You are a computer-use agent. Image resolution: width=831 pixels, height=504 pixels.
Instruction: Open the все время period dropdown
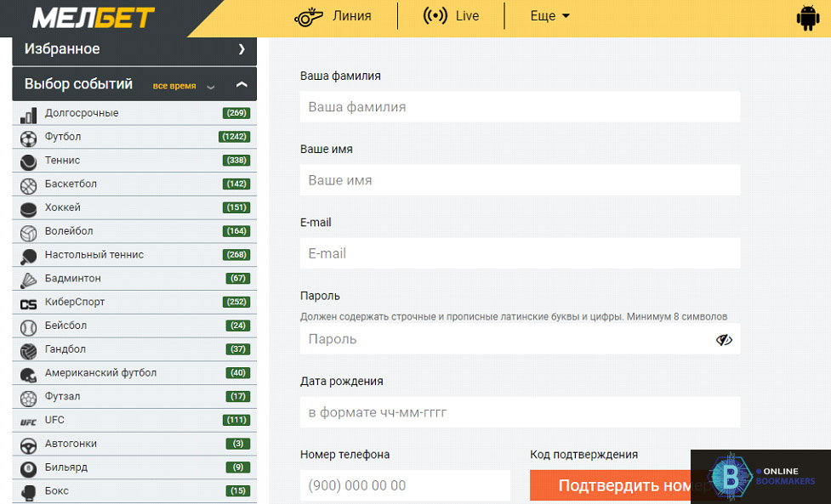pyautogui.click(x=183, y=86)
